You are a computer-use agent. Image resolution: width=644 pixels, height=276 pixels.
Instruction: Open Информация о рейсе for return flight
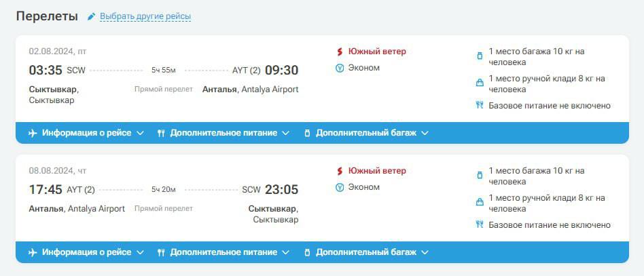coord(86,252)
